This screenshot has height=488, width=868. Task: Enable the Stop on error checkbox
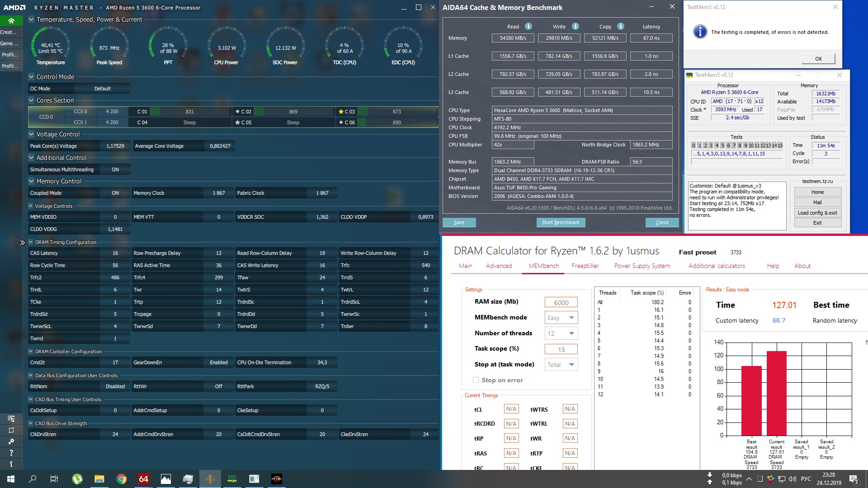tap(476, 380)
